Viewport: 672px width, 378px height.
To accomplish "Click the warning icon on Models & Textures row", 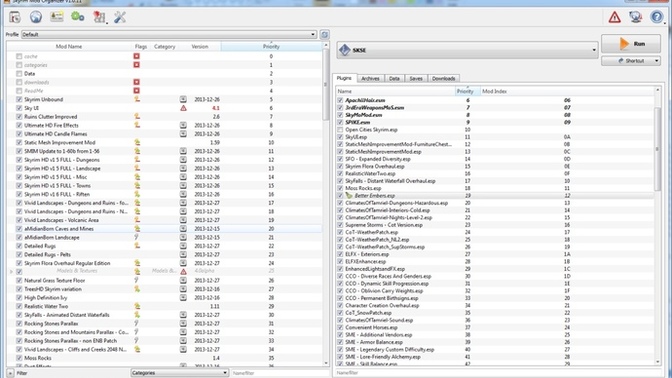I will tap(183, 271).
